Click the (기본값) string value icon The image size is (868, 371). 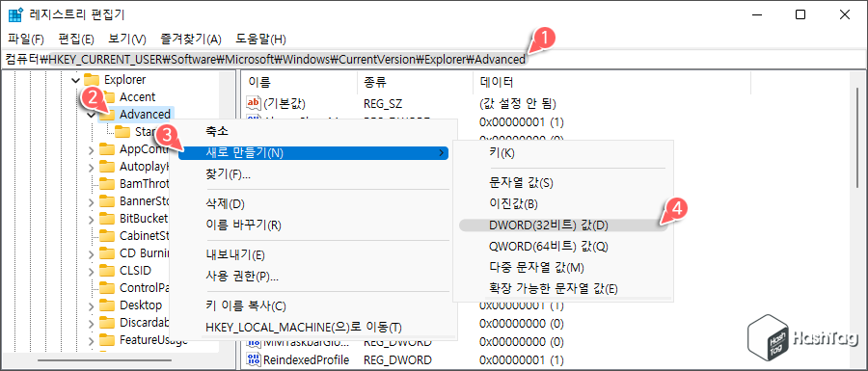253,103
